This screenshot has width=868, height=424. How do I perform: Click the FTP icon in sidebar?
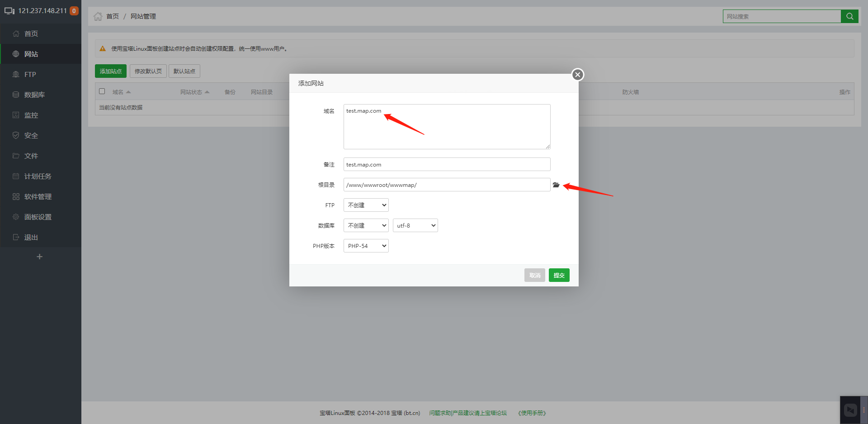[x=16, y=74]
